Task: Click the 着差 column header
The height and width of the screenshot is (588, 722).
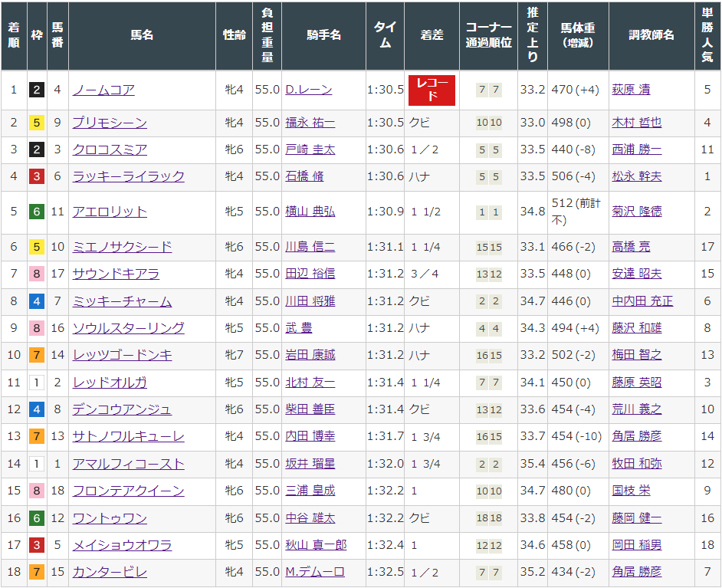Action: click(x=432, y=35)
